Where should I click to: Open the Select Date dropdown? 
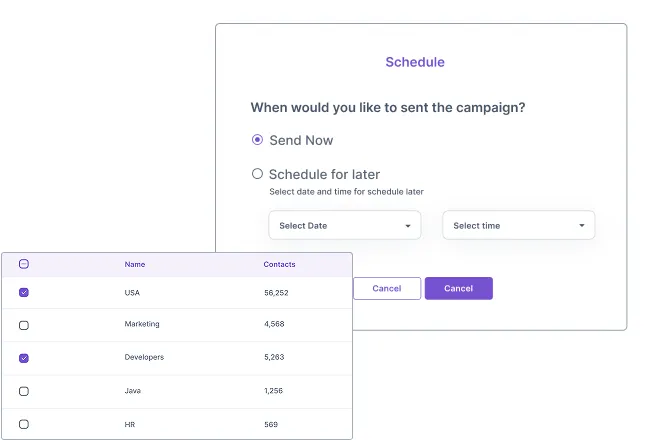point(344,226)
